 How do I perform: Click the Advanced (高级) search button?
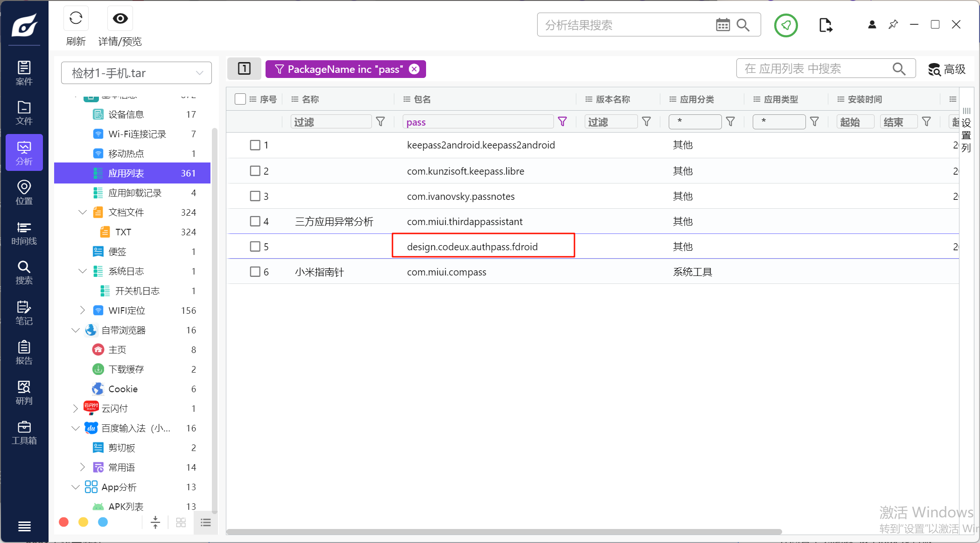(x=947, y=69)
